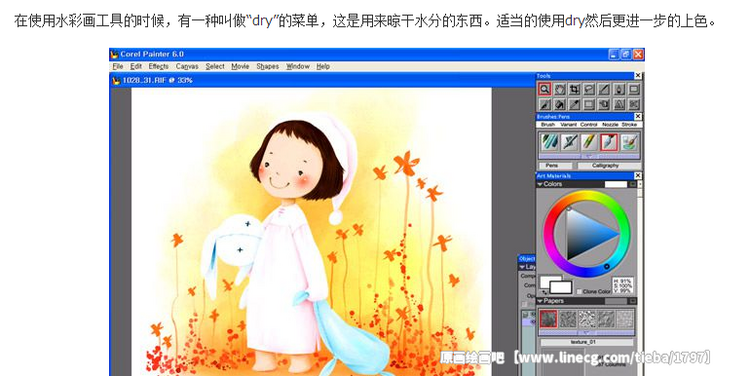The height and width of the screenshot is (376, 750).
Task: Select the Brush tool
Action: click(544, 104)
